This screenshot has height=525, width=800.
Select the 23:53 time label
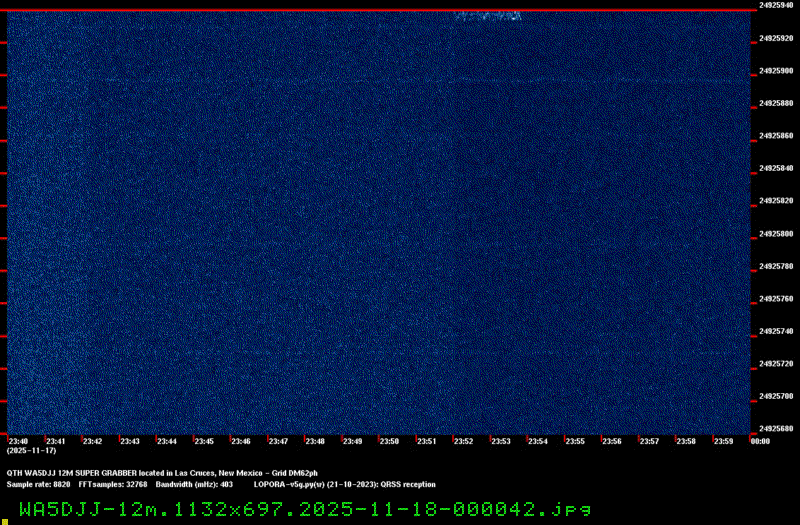click(501, 441)
